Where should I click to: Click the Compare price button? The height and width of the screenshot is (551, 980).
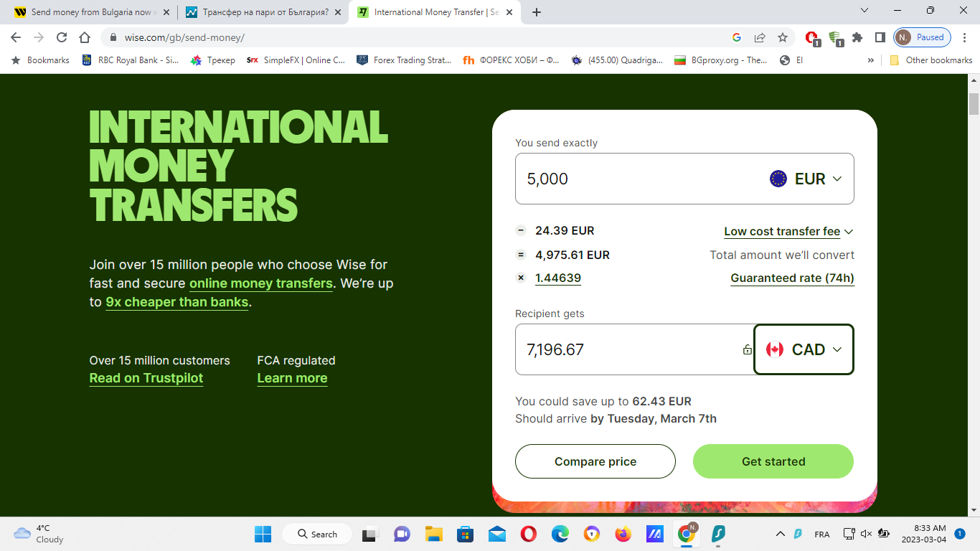595,461
